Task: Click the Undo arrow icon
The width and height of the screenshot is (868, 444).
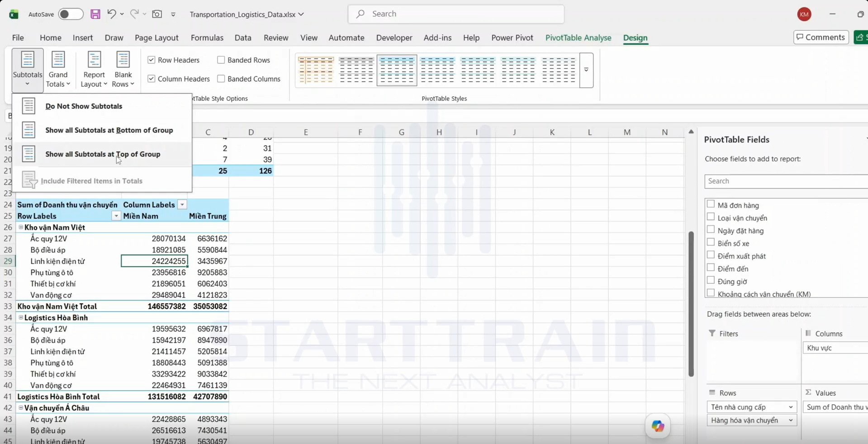Action: [111, 14]
